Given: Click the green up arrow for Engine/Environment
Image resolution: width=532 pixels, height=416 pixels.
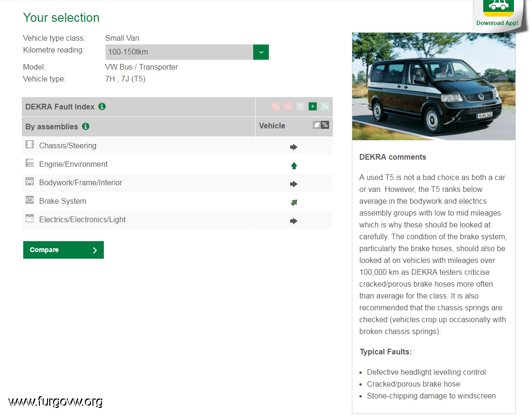Looking at the screenshot, I should pyautogui.click(x=294, y=165).
